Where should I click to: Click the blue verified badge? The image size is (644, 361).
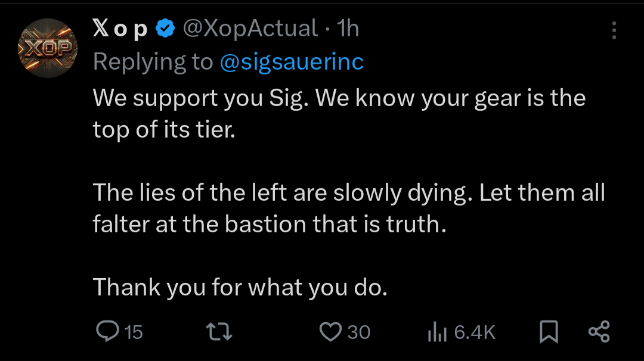pyautogui.click(x=165, y=29)
